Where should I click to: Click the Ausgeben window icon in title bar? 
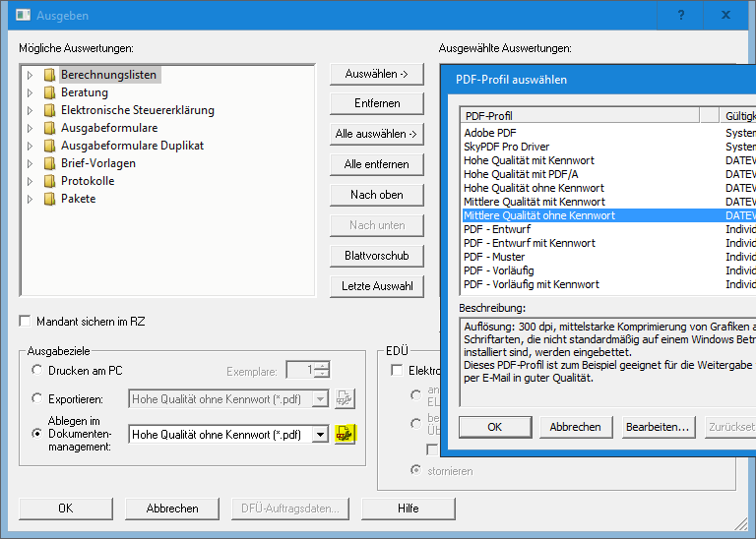pos(22,16)
